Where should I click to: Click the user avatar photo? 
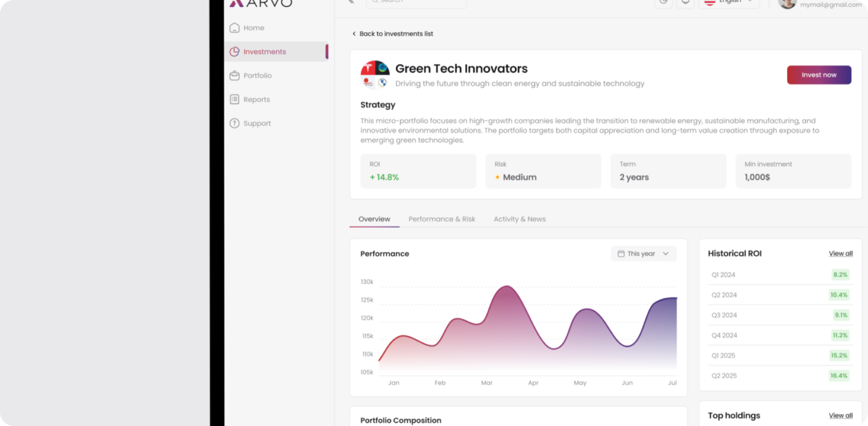point(787,3)
